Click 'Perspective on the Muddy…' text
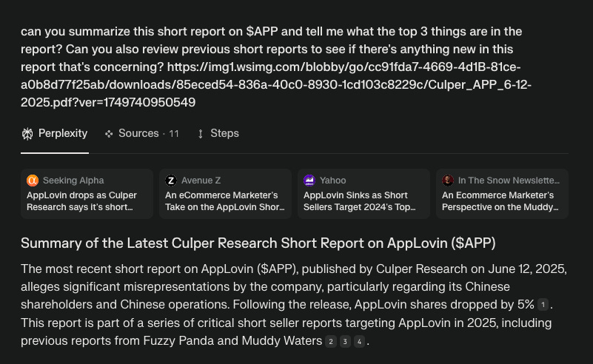The width and height of the screenshot is (593, 364). pos(500,207)
